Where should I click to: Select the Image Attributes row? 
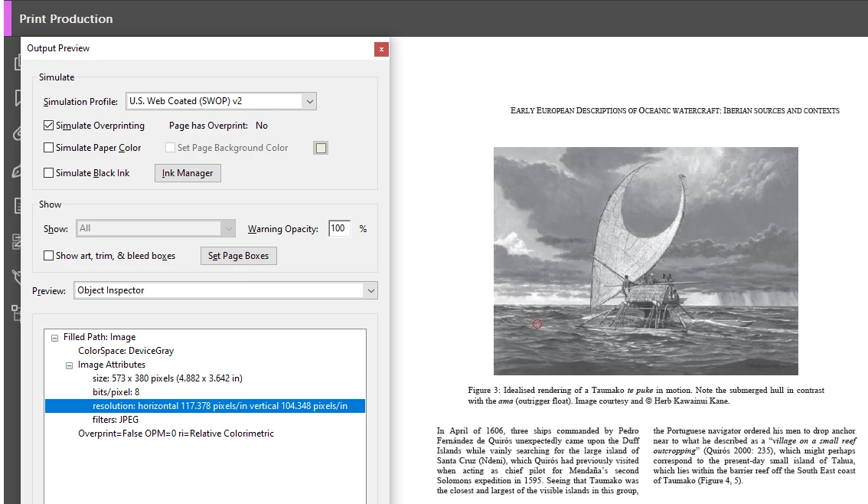pos(111,365)
